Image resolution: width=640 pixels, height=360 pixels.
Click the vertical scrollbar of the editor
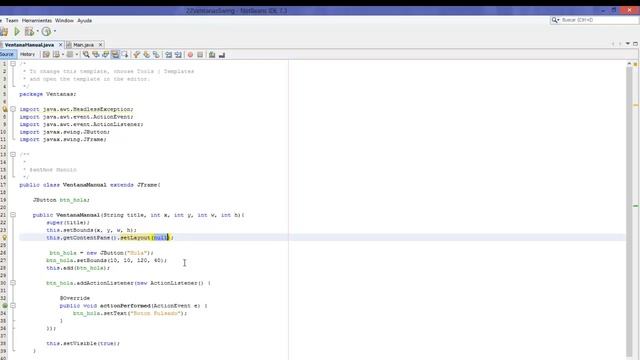[629, 212]
